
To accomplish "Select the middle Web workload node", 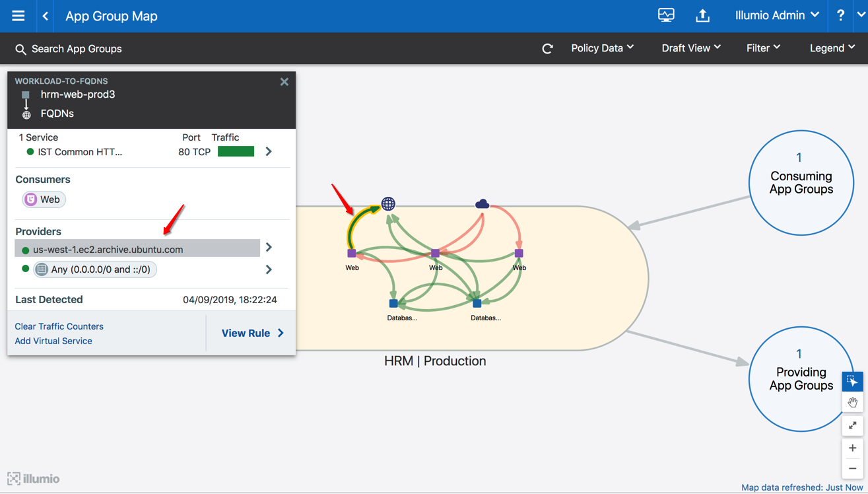I will (x=435, y=254).
